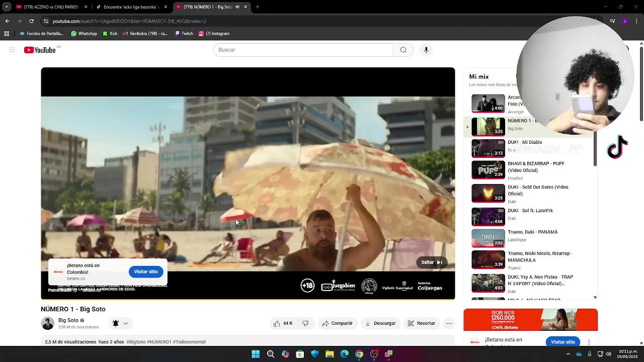The width and height of the screenshot is (644, 362).
Task: Focus the Buscar search field
Action: [303, 50]
